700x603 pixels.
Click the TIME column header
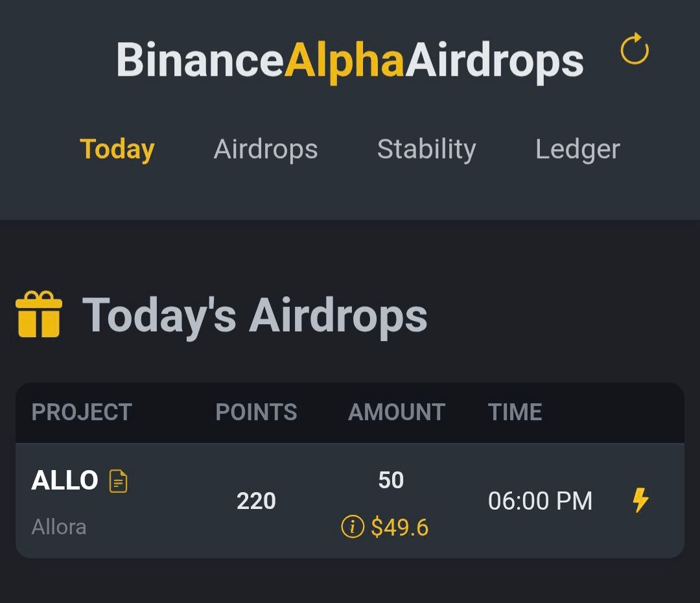tap(515, 412)
